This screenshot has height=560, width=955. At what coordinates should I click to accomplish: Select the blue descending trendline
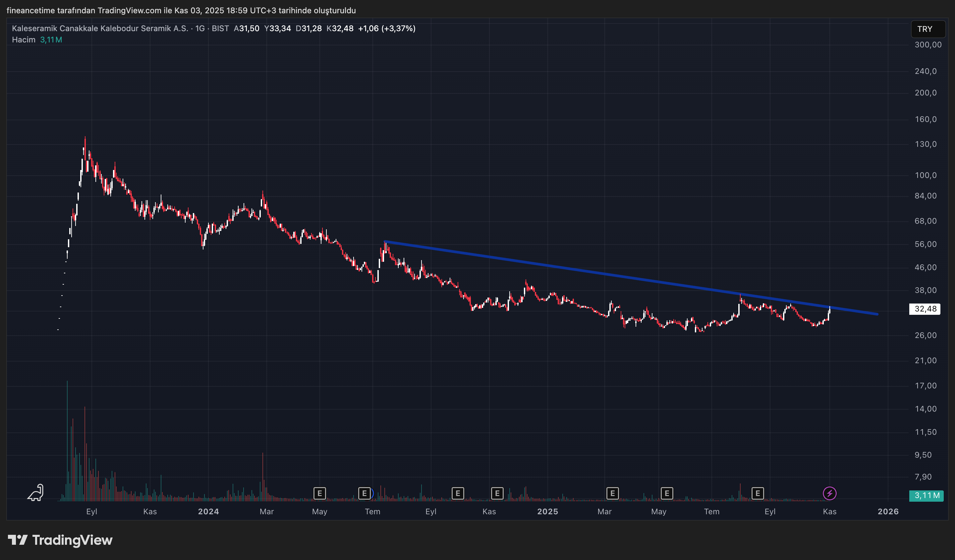click(x=568, y=269)
